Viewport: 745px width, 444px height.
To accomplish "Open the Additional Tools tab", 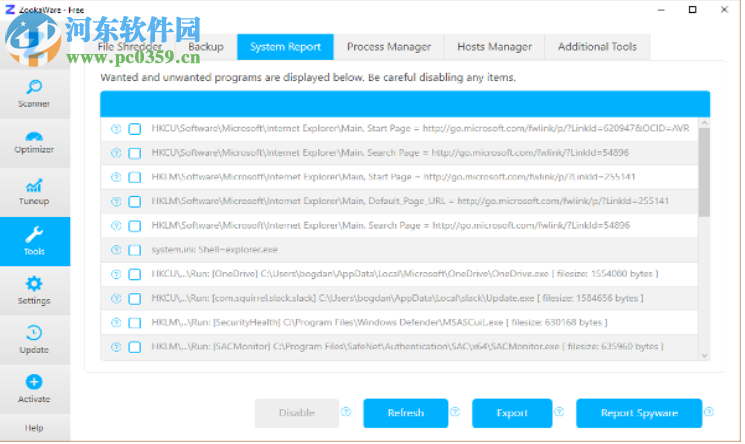I will [597, 47].
